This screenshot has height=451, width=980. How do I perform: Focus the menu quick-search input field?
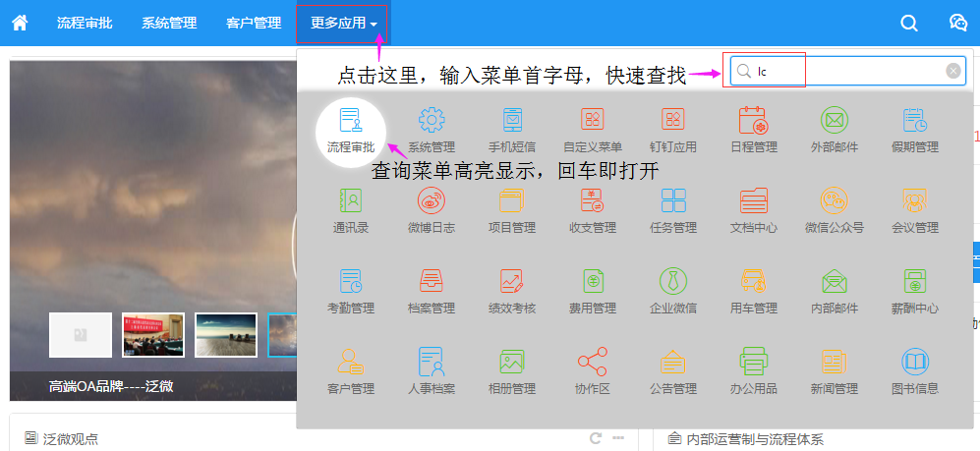[848, 71]
